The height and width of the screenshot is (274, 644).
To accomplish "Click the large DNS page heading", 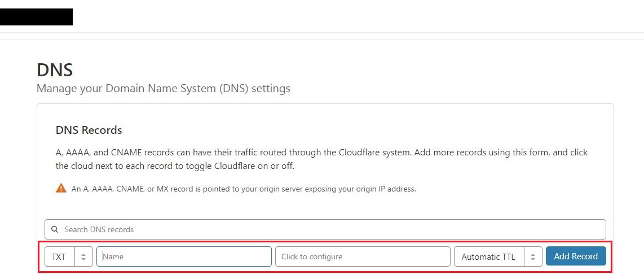I will tap(55, 70).
